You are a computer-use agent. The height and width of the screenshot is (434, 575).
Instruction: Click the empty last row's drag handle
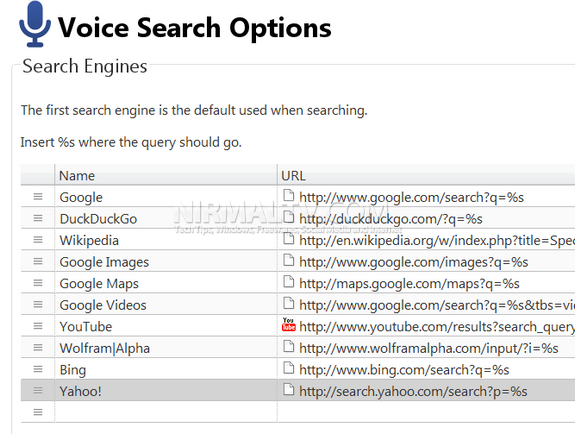[x=38, y=412]
